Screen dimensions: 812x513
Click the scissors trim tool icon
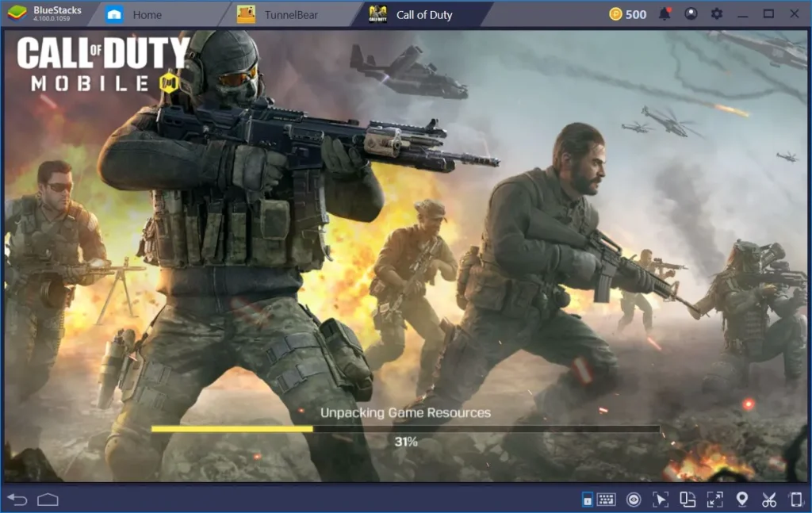[x=768, y=500]
